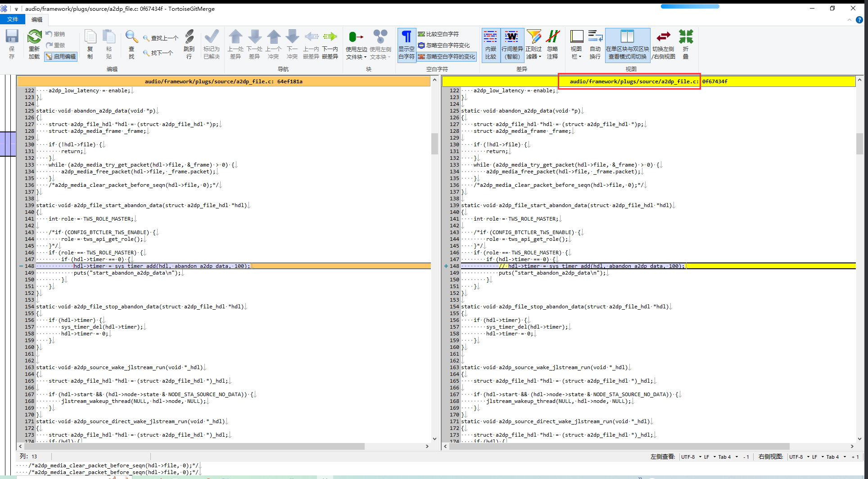Toggle Enable Edit (启用编辑)
This screenshot has height=479, width=868.
(61, 56)
